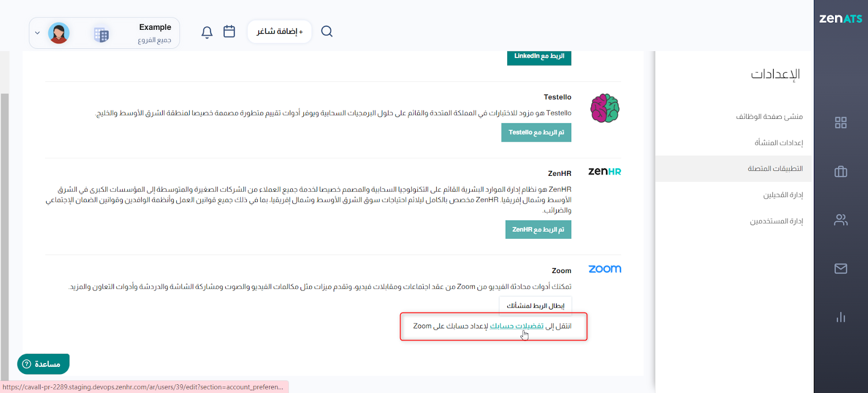The image size is (868, 393).
Task: Click the user avatar picture
Action: [x=59, y=33]
